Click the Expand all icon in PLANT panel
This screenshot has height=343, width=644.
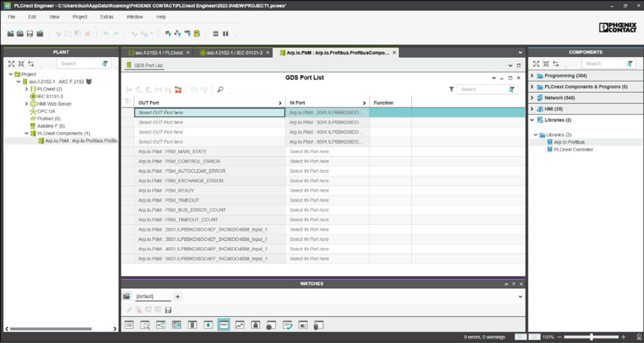point(11,64)
